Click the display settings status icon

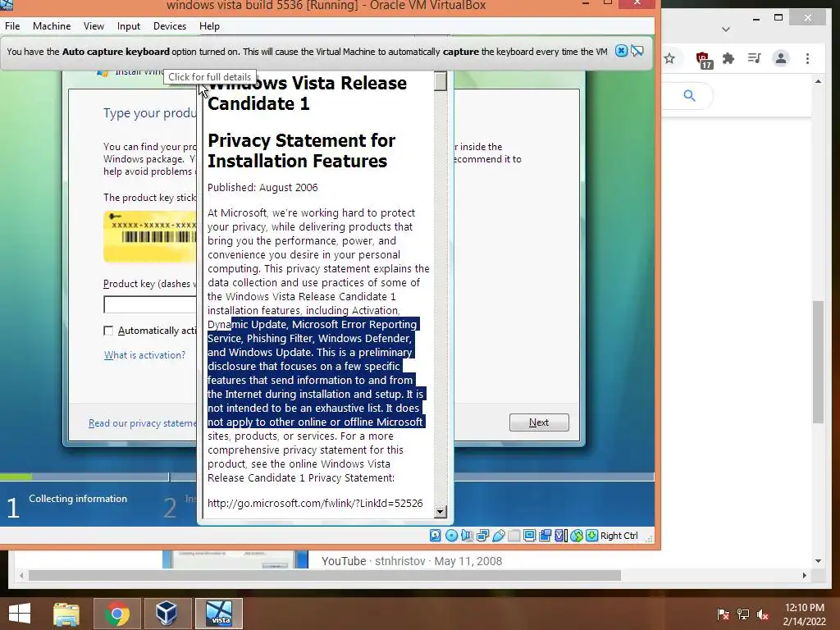pos(529,535)
